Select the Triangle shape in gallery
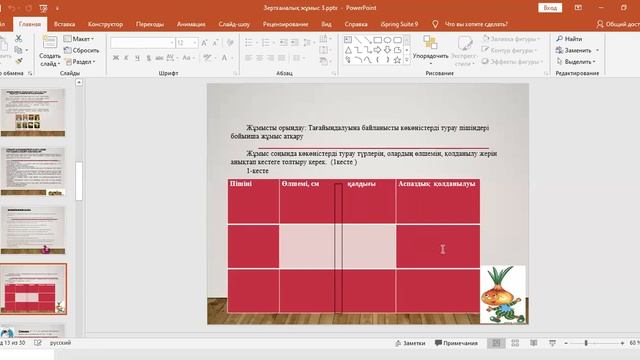This screenshot has width=640, height=360. coord(348,50)
